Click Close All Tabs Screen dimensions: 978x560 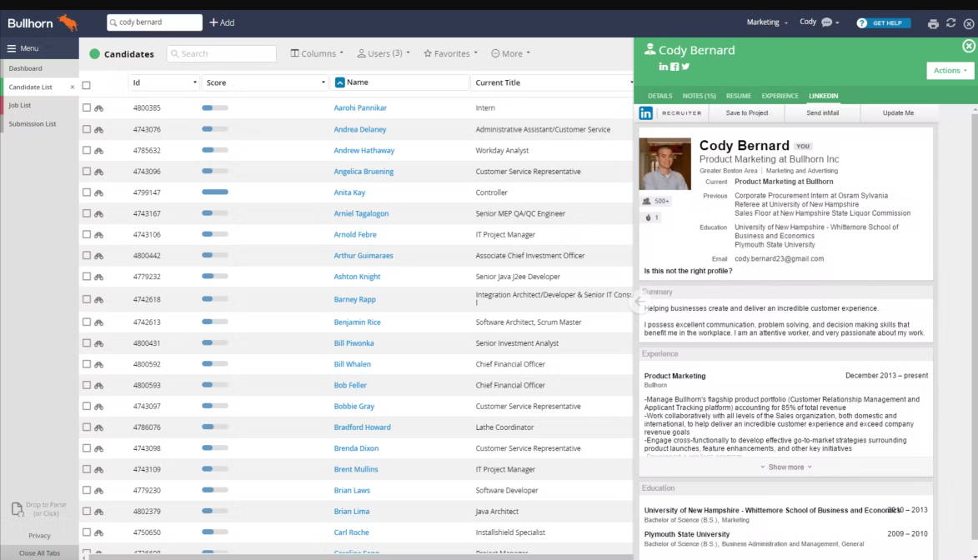pyautogui.click(x=39, y=553)
